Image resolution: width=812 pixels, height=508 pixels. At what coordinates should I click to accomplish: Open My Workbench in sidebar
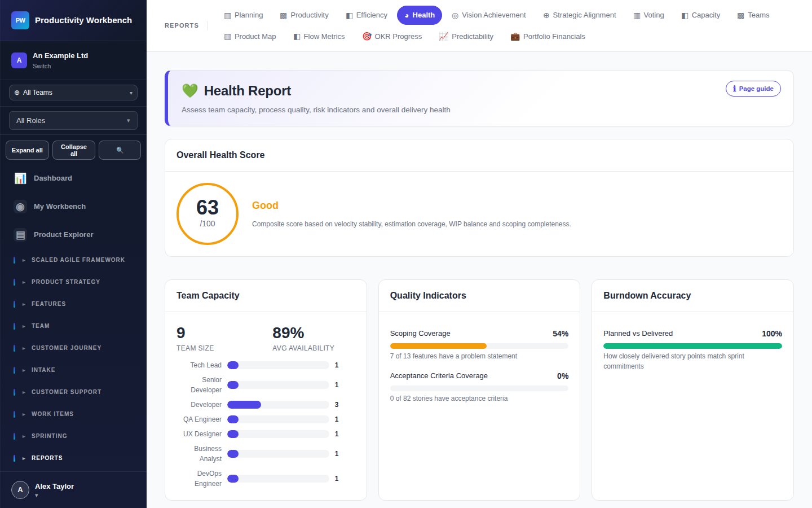pyautogui.click(x=73, y=207)
